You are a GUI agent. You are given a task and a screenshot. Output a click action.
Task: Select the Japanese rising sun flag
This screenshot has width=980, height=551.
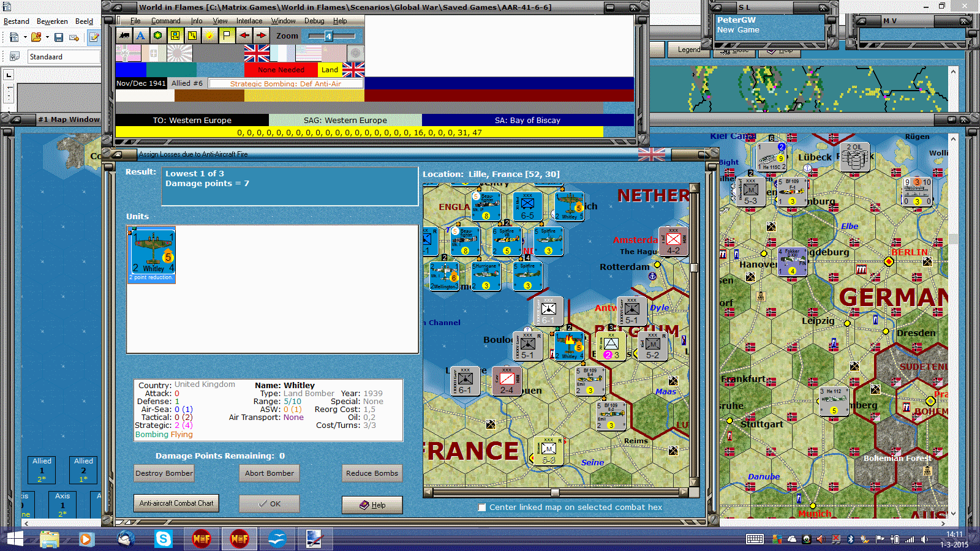179,53
